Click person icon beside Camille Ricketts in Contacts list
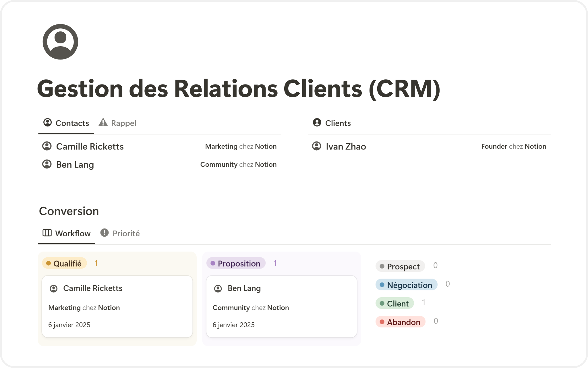The image size is (588, 368). pos(47,146)
